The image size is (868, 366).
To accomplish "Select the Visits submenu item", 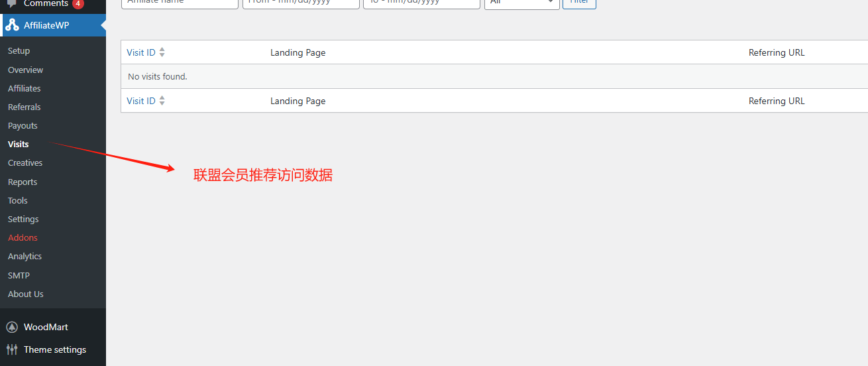I will (x=19, y=144).
